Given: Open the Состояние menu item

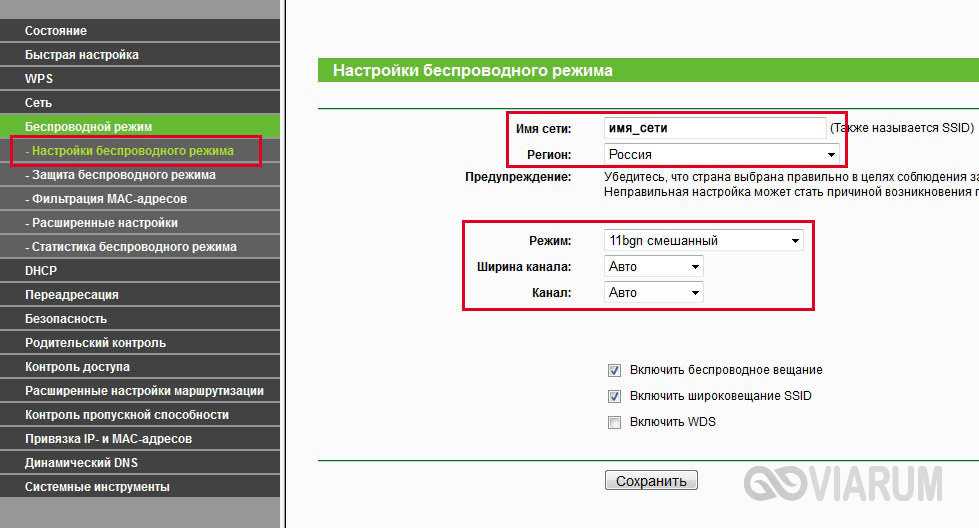Looking at the screenshot, I should (x=56, y=31).
